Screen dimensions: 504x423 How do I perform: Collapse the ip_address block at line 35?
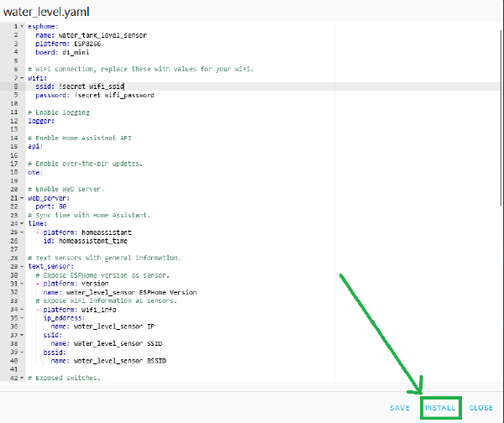tap(22, 317)
